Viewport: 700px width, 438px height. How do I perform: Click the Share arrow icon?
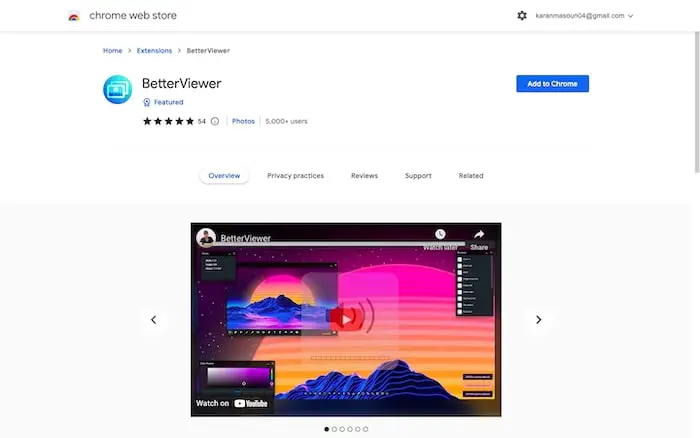[479, 234]
